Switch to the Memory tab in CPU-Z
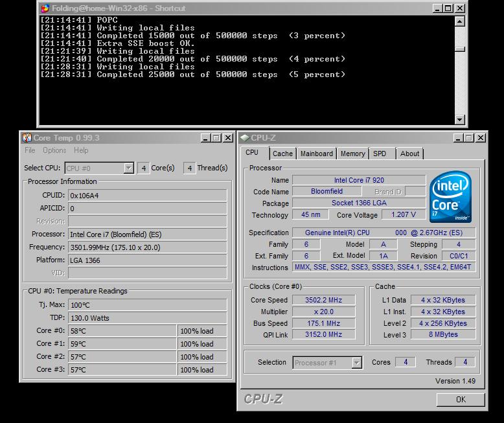This screenshot has height=423, width=504. 352,154
